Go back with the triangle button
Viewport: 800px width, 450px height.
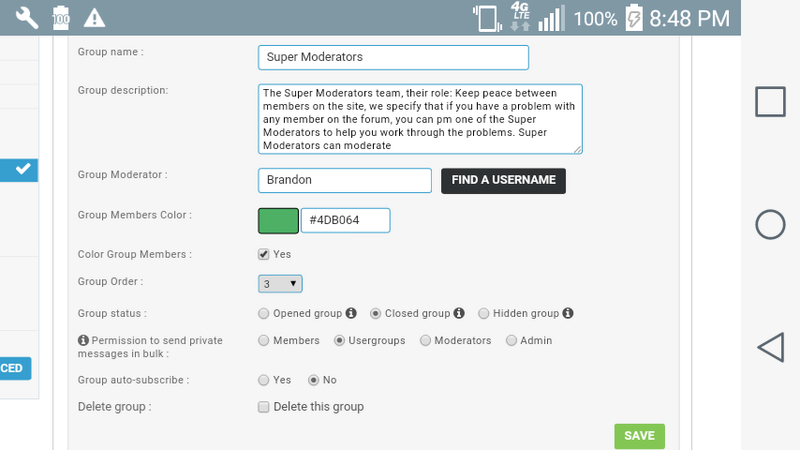(x=770, y=347)
